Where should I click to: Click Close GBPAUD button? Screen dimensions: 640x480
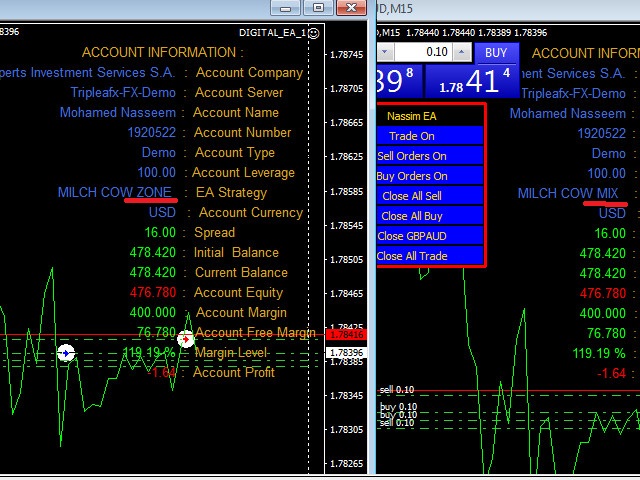(430, 236)
